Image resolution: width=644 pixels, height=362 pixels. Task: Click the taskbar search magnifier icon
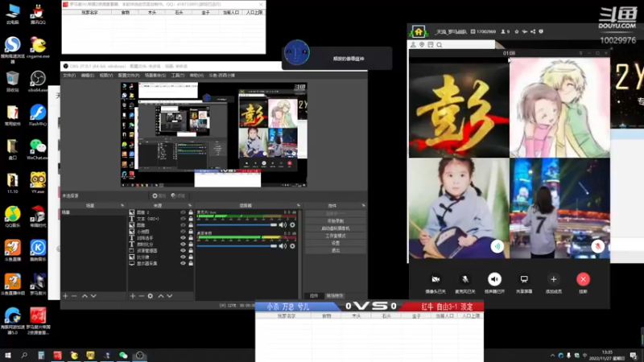point(24,356)
